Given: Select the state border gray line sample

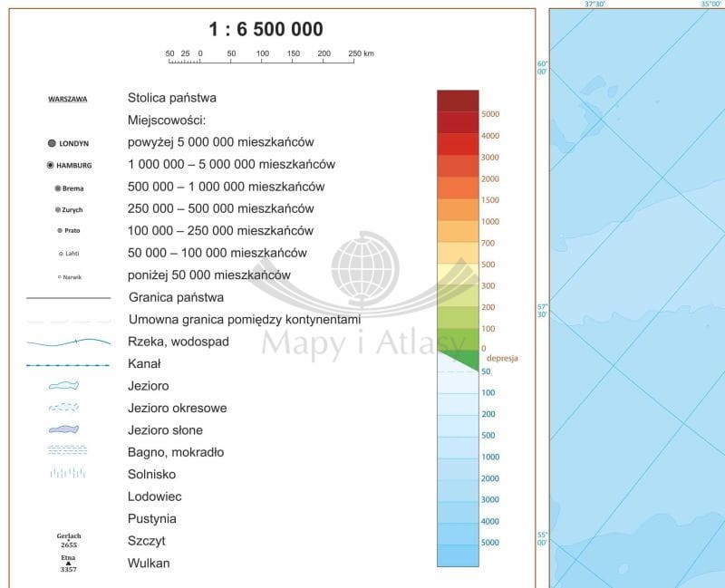Looking at the screenshot, I should pyautogui.click(x=68, y=297).
